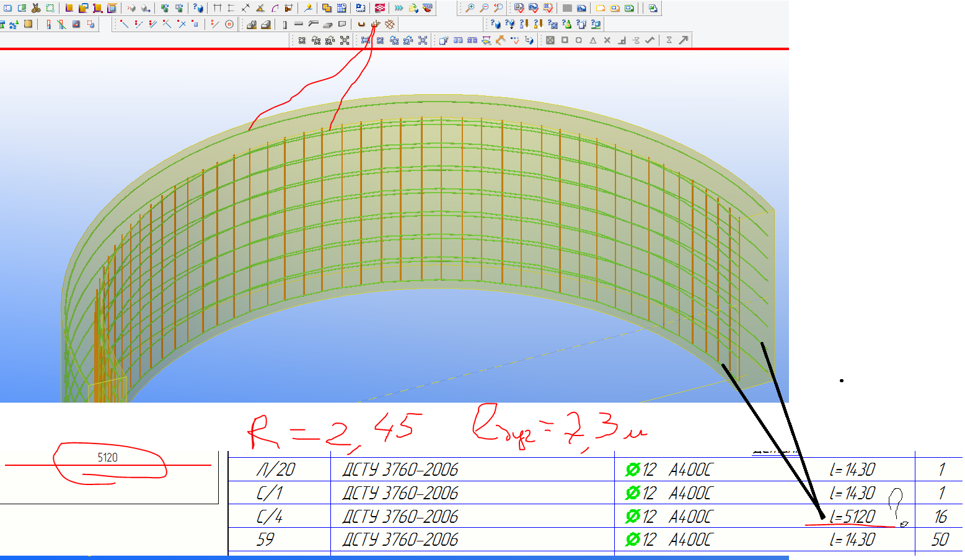Viewport: 965px width, 560px height.
Task: Choose the concrete column tool
Action: (x=285, y=24)
